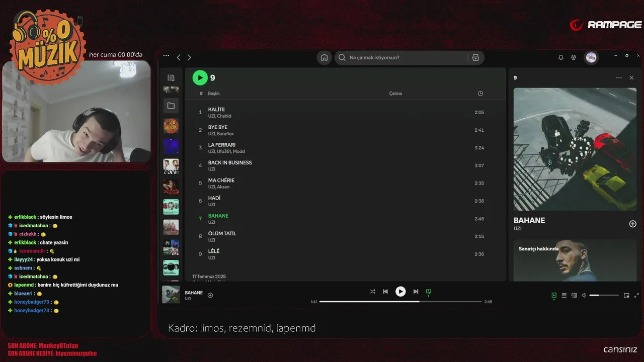
Task: Open the miniplayer icon
Action: pos(626,296)
